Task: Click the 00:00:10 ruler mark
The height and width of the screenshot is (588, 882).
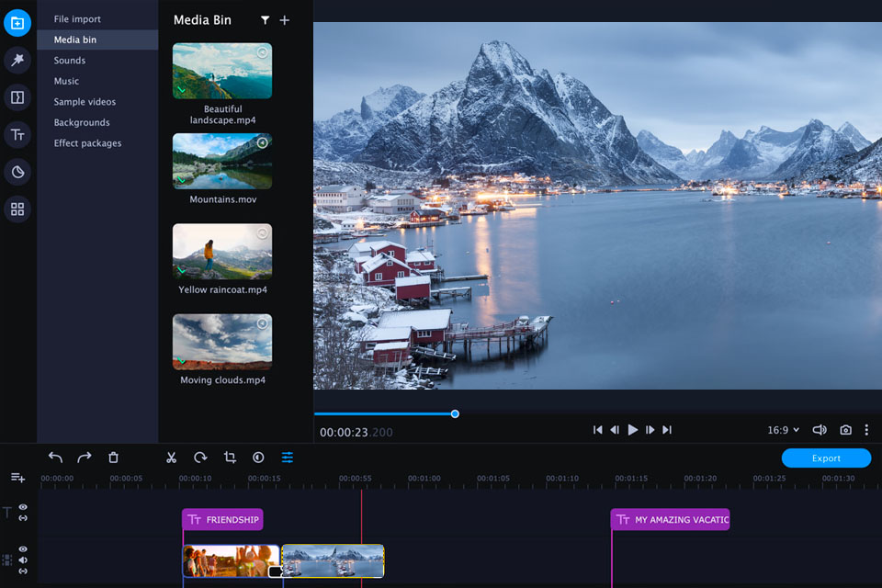Action: coord(195,479)
